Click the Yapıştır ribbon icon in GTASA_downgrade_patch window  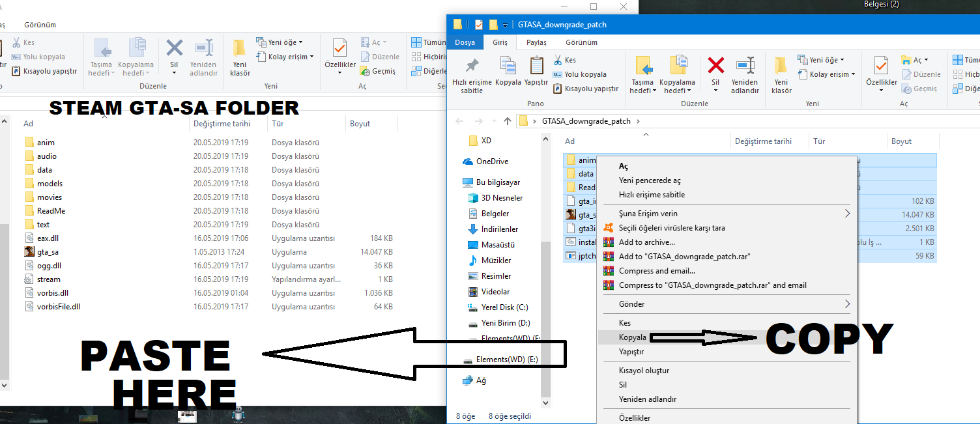point(536,66)
